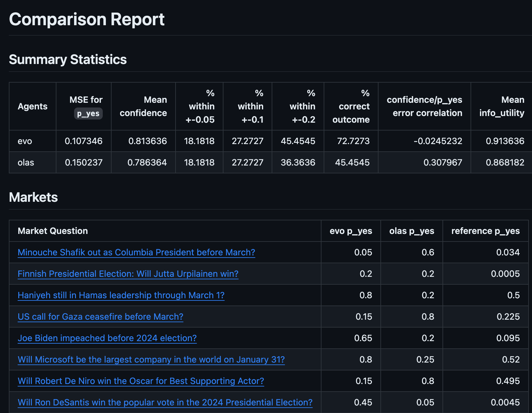Click olas within +-0.2 value 36.3636

pyautogui.click(x=298, y=162)
